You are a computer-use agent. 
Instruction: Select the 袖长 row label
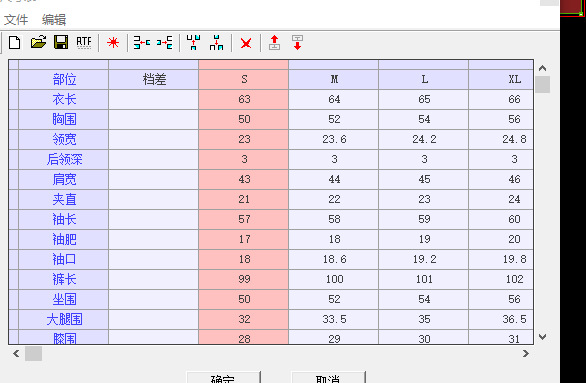tap(64, 219)
